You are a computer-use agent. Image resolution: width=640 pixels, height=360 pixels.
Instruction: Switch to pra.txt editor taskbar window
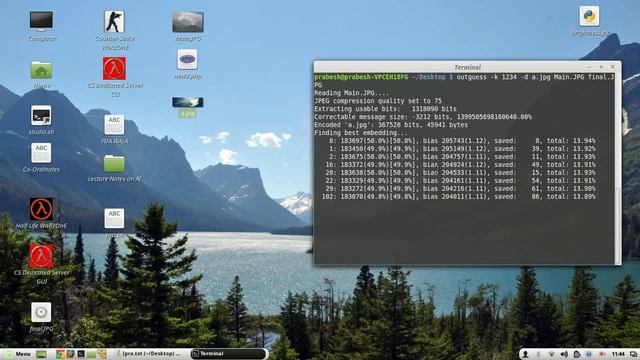(149, 354)
